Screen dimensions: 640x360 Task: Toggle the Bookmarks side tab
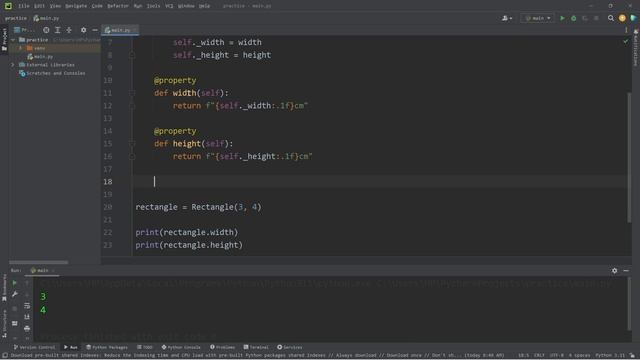point(4,288)
